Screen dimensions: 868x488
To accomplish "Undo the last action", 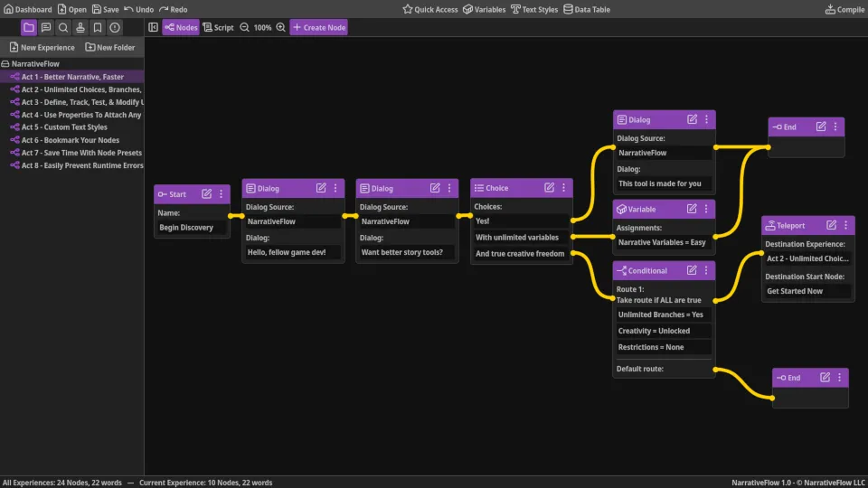I will 139,9.
